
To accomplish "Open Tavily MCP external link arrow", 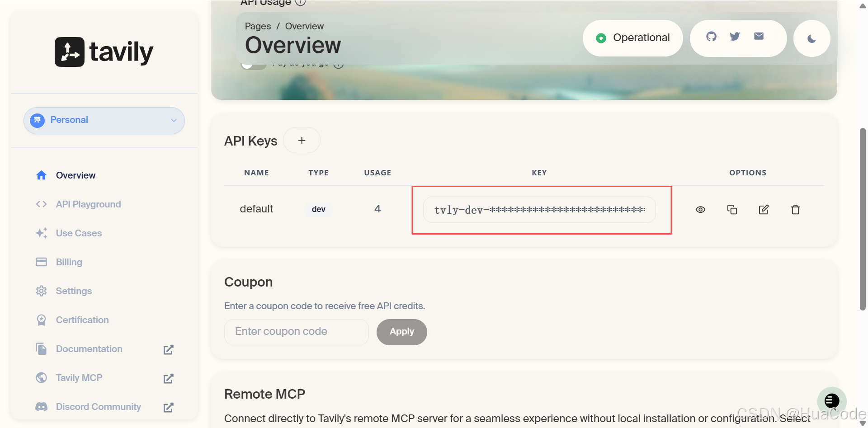I will [x=168, y=378].
